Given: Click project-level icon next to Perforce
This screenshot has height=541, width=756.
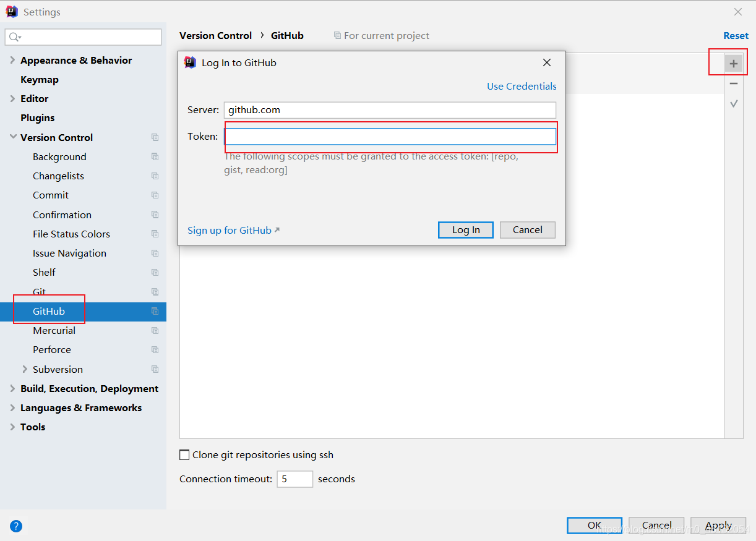Looking at the screenshot, I should 155,350.
